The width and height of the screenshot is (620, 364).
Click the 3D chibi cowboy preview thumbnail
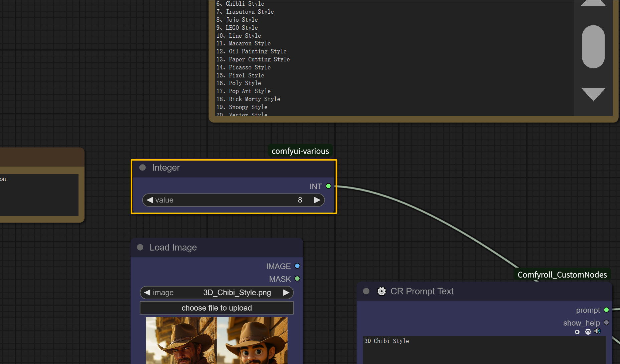[x=252, y=340]
